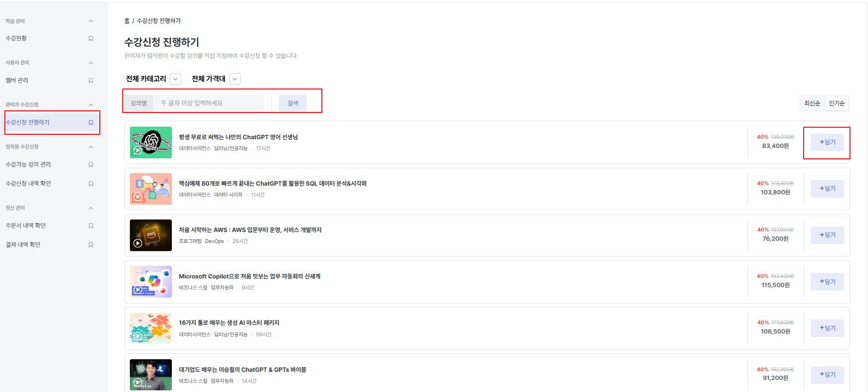
Task: Open title 처음 시작하는 AWS 입문부터 운영
Action: [250, 230]
